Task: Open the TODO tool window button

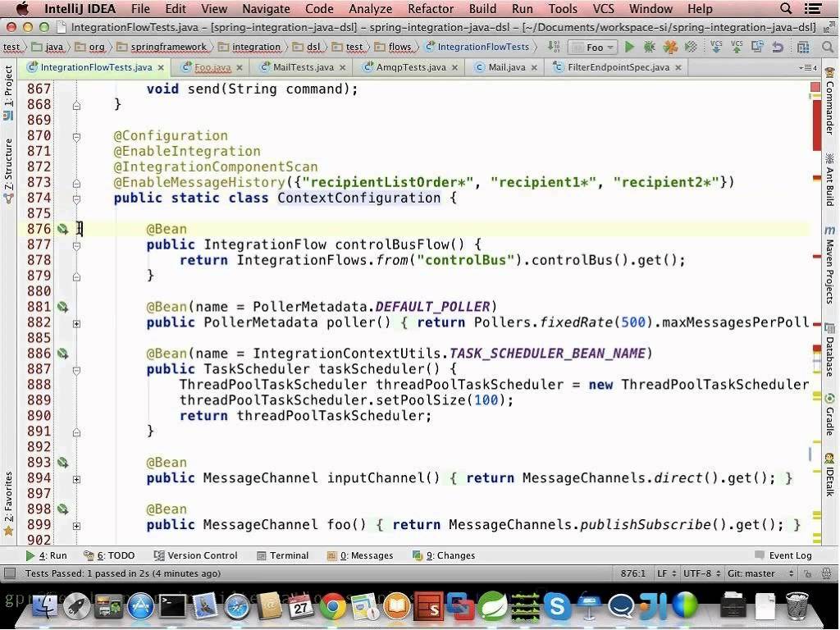Action: coord(109,555)
